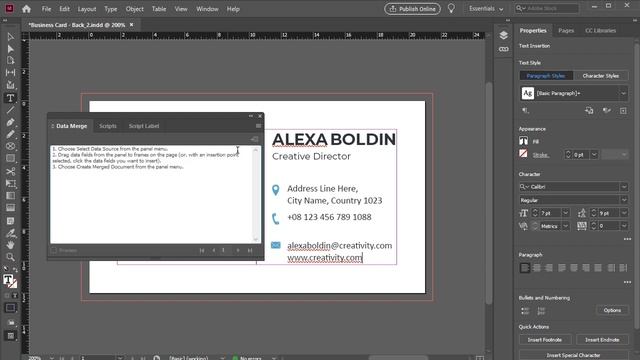
Task: Enable the Preview checkbox in Data Merge
Action: [54, 250]
